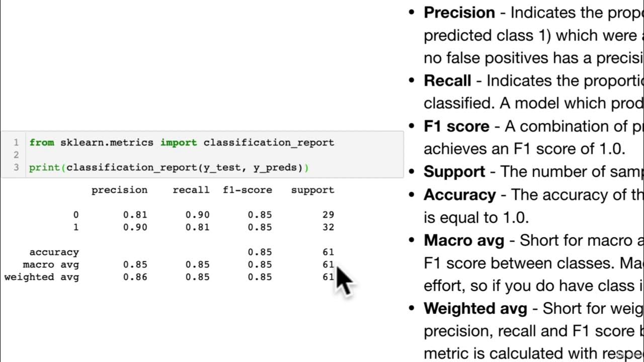The width and height of the screenshot is (644, 362).
Task: Click the bold 'Macro avg' term in the notes
Action: [464, 240]
